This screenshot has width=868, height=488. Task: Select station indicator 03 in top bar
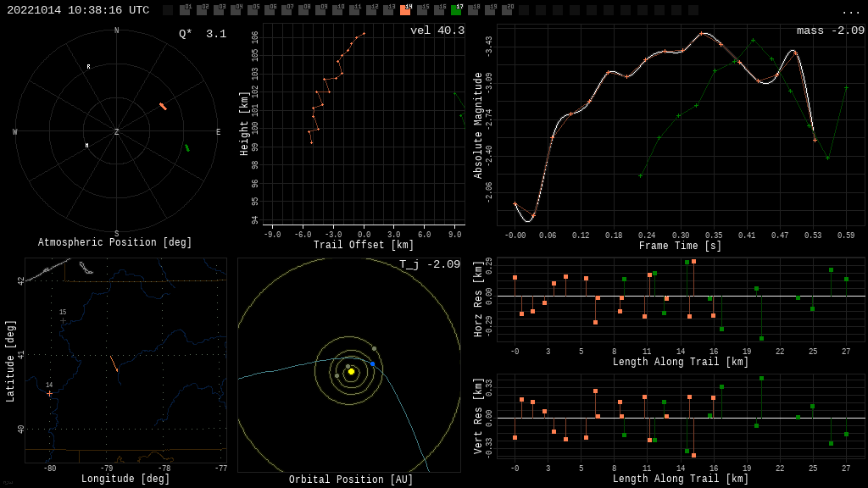pos(218,9)
